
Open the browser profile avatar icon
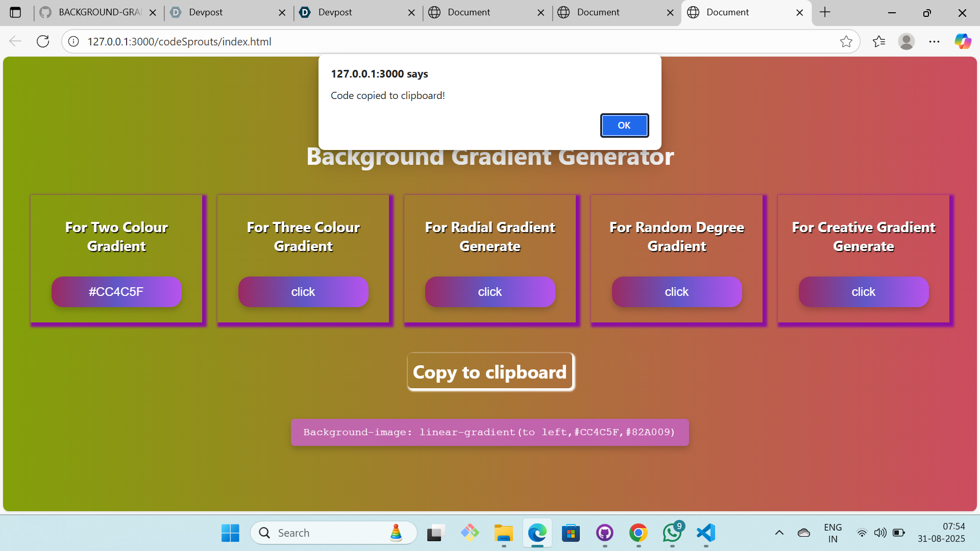(x=906, y=41)
